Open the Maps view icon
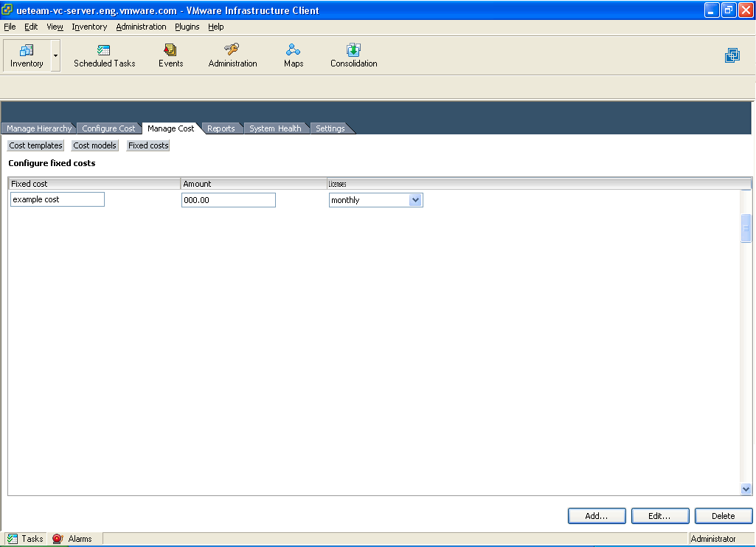 pos(294,50)
